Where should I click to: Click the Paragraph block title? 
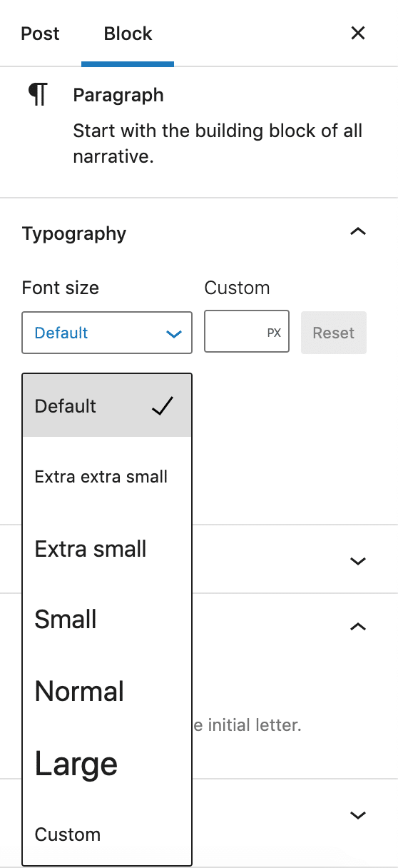118,95
